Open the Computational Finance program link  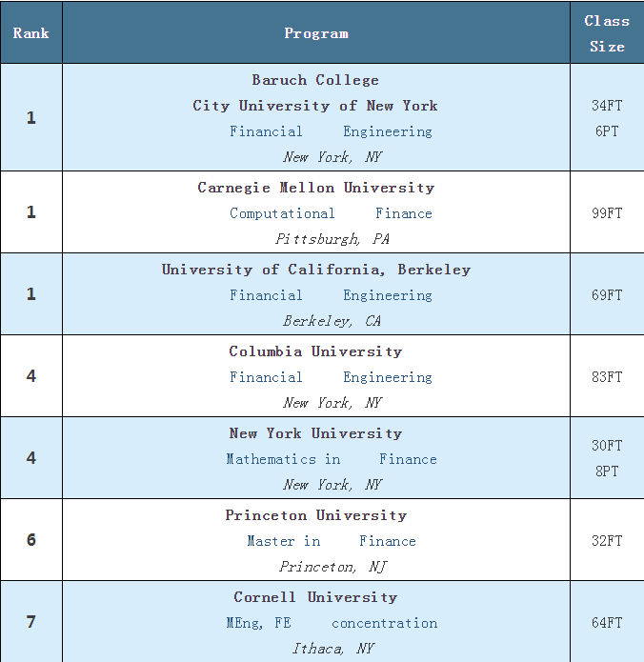click(331, 213)
